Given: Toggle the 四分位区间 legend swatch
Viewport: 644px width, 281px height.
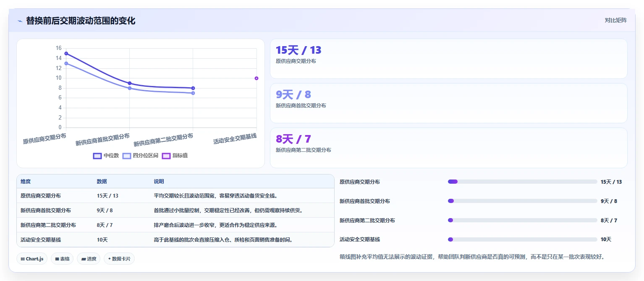Looking at the screenshot, I should 127,156.
